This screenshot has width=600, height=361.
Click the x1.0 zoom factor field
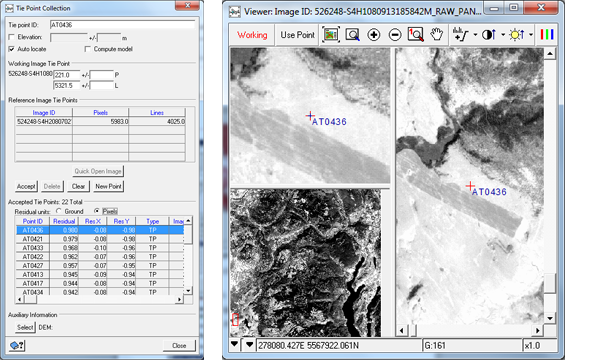pos(540,345)
